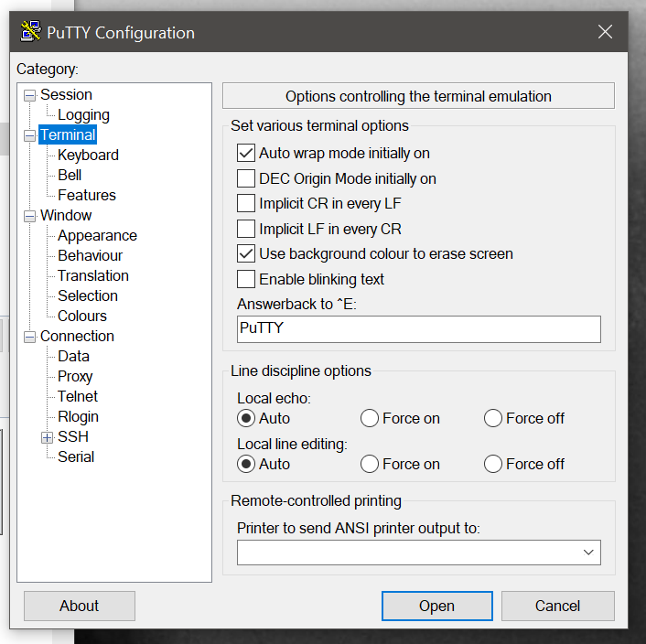Click the Answerback to ^E text field

[x=418, y=329]
